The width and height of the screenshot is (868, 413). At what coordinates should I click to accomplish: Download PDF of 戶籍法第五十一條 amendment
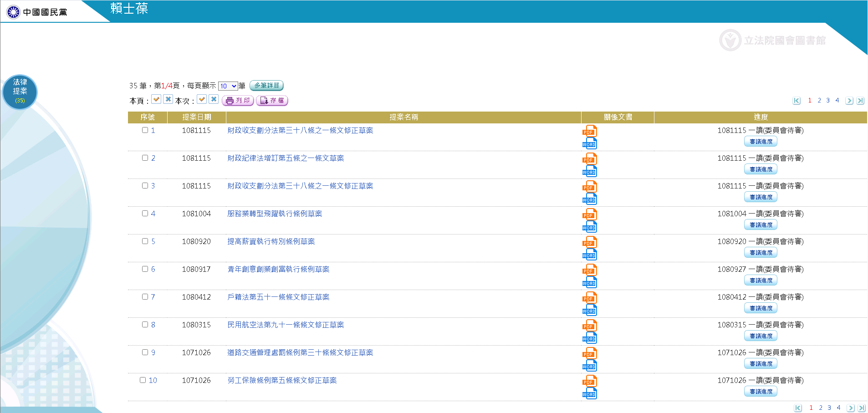pyautogui.click(x=589, y=298)
